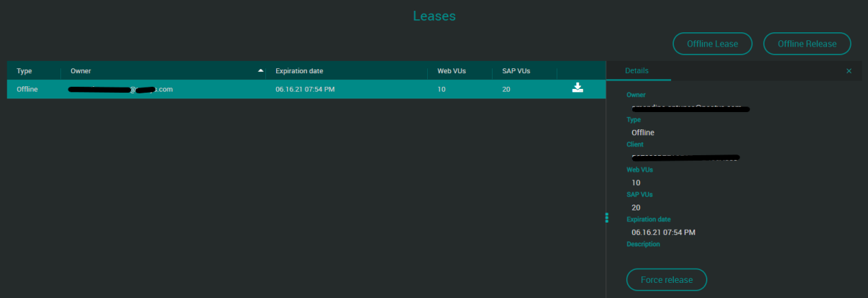
Task: Click the Offline Release button
Action: coord(807,44)
